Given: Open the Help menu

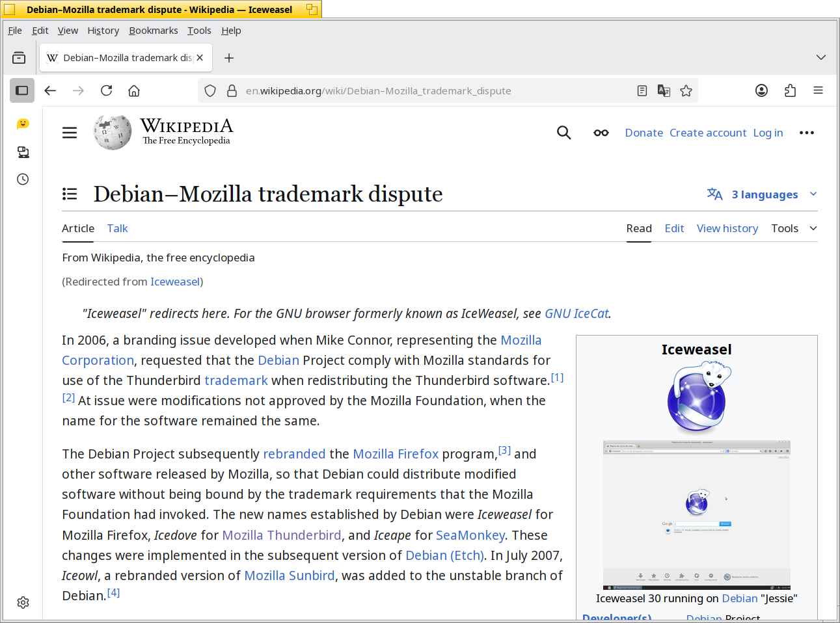Looking at the screenshot, I should click(231, 31).
